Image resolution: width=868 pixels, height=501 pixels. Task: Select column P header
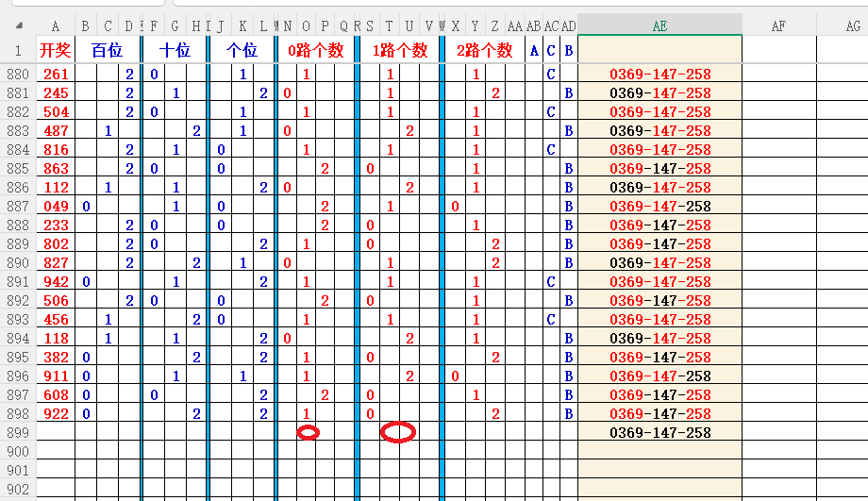point(325,26)
